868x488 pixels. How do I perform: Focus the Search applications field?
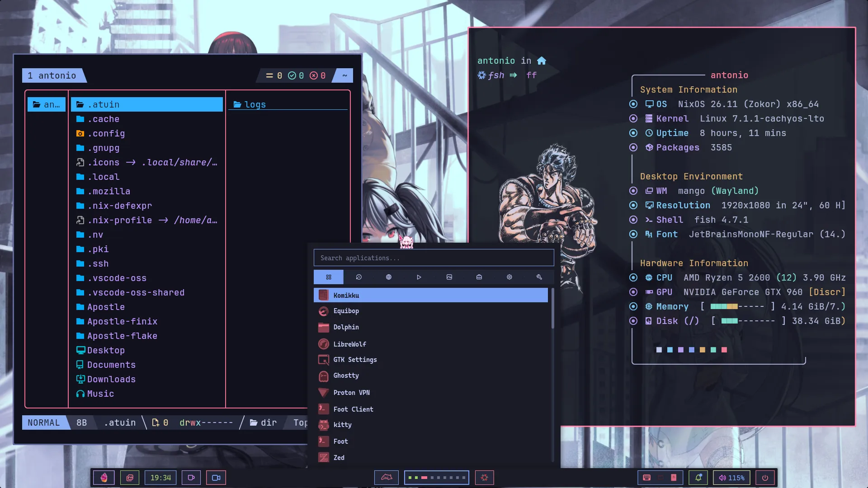[434, 258]
